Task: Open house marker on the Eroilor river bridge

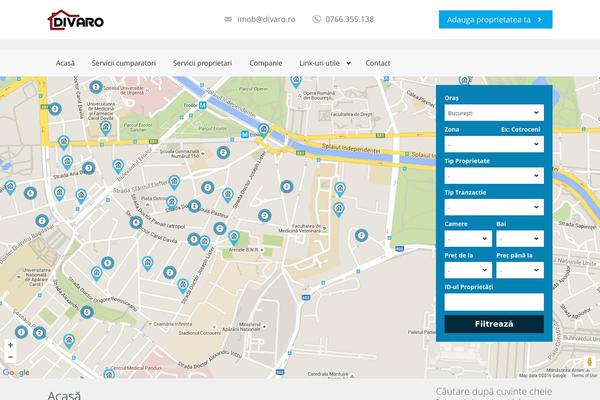Action: point(263,130)
